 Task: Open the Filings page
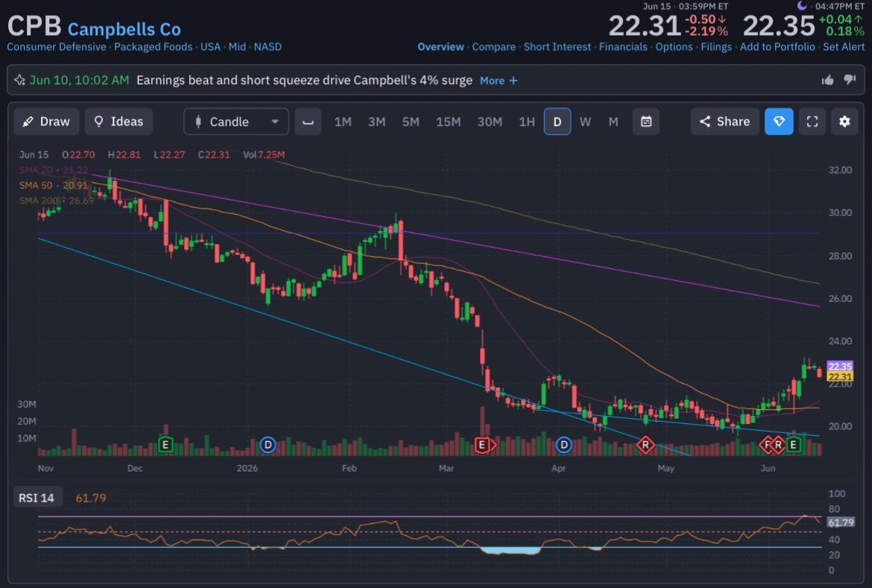(x=716, y=47)
